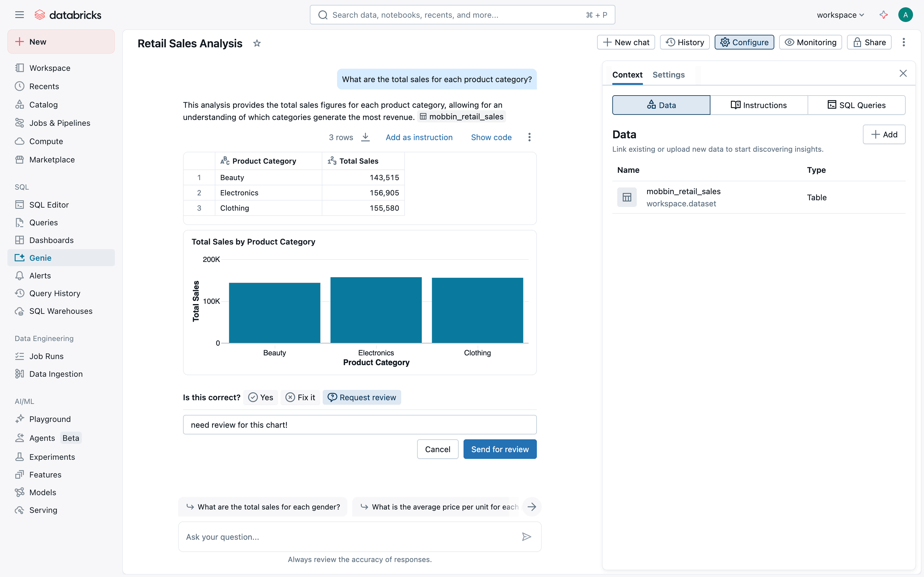Star the Retail Sales Analysis space
The height and width of the screenshot is (577, 924).
click(x=257, y=43)
